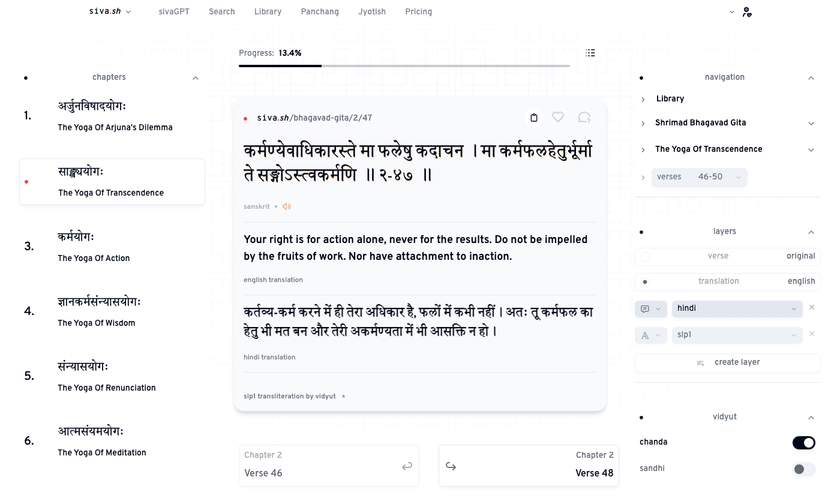Click the create layer button
The width and height of the screenshot is (840, 504).
(728, 363)
